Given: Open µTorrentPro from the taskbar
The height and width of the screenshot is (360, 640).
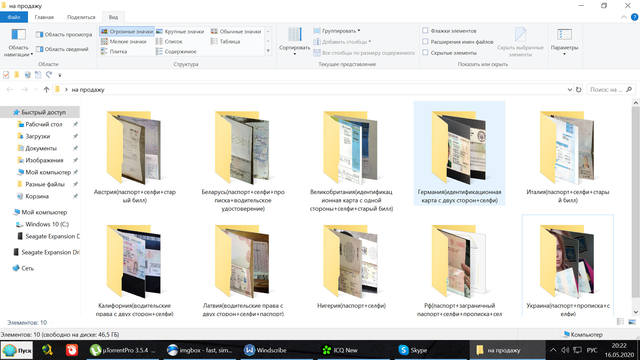Looking at the screenshot, I should coord(122,350).
